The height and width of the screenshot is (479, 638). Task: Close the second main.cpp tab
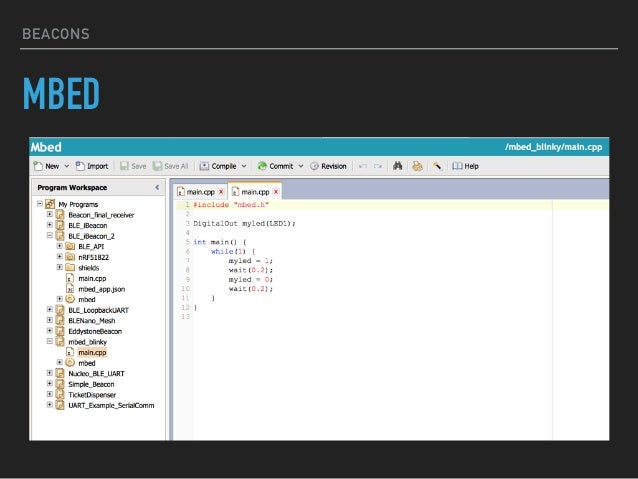coord(276,192)
